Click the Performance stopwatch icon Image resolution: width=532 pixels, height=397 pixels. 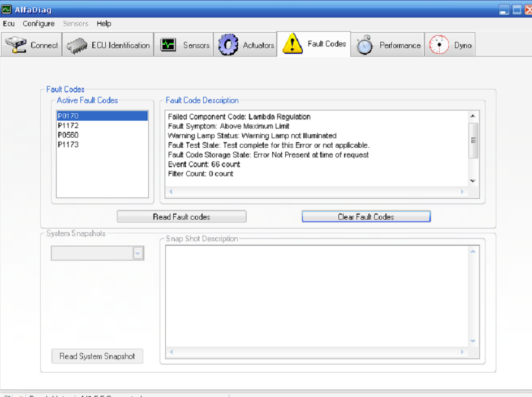[x=364, y=45]
